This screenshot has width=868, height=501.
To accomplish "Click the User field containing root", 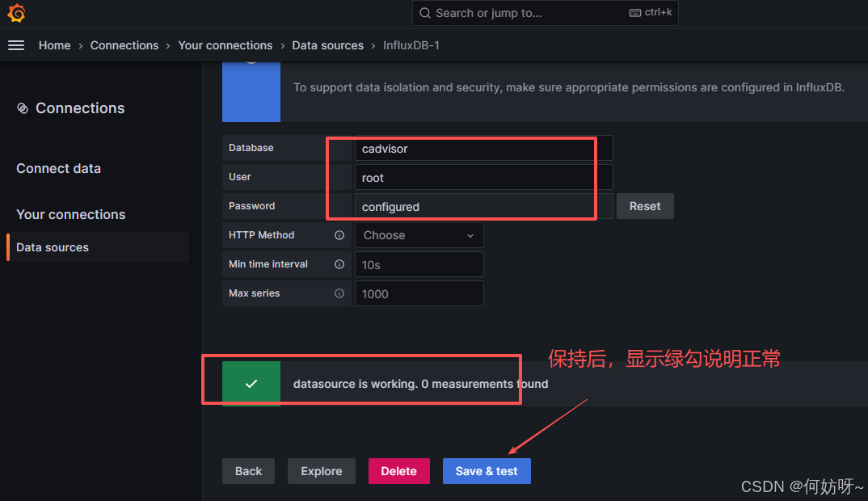I will point(484,177).
